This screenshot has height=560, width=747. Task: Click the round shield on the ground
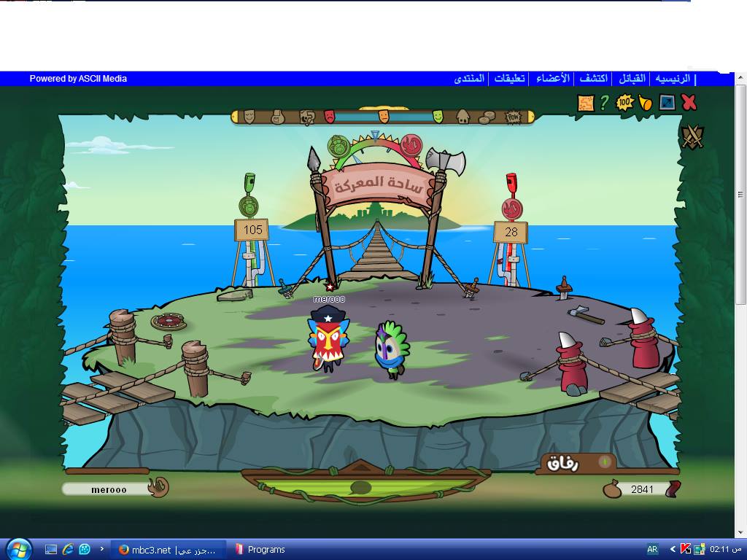coord(169,322)
